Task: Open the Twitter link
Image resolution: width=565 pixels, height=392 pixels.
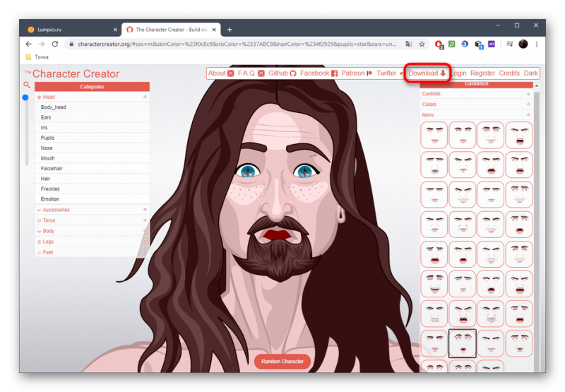Action: click(390, 73)
